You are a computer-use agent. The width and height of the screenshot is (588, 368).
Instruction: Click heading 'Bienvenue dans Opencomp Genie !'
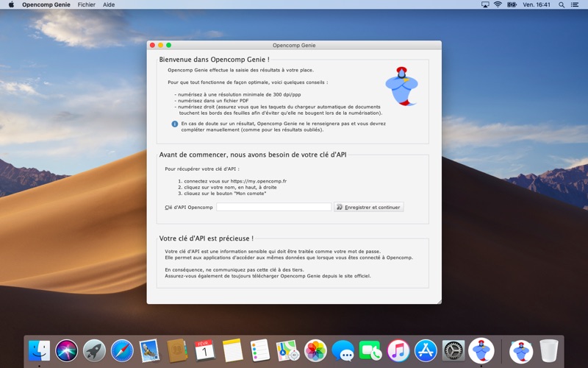214,60
